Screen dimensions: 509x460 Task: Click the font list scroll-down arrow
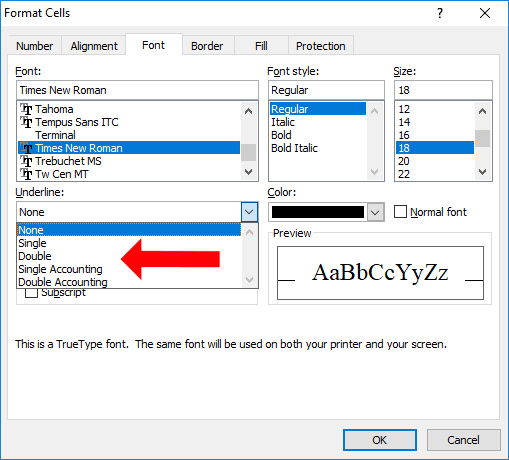click(248, 172)
